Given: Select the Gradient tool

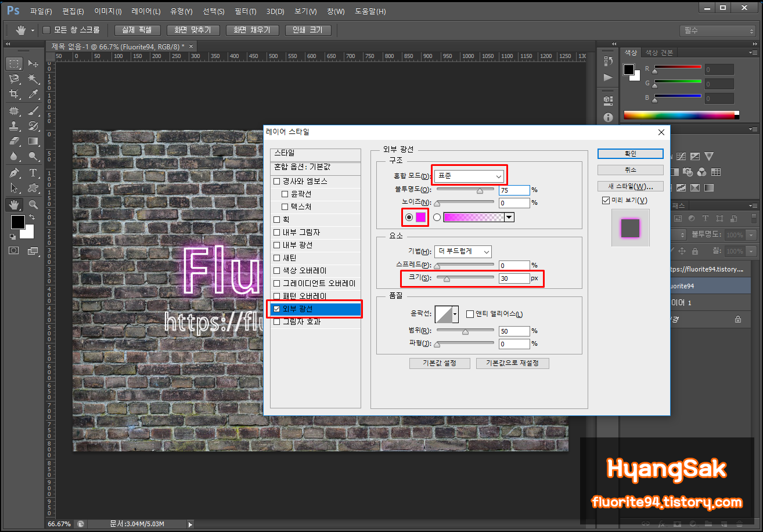Looking at the screenshot, I should [33, 141].
